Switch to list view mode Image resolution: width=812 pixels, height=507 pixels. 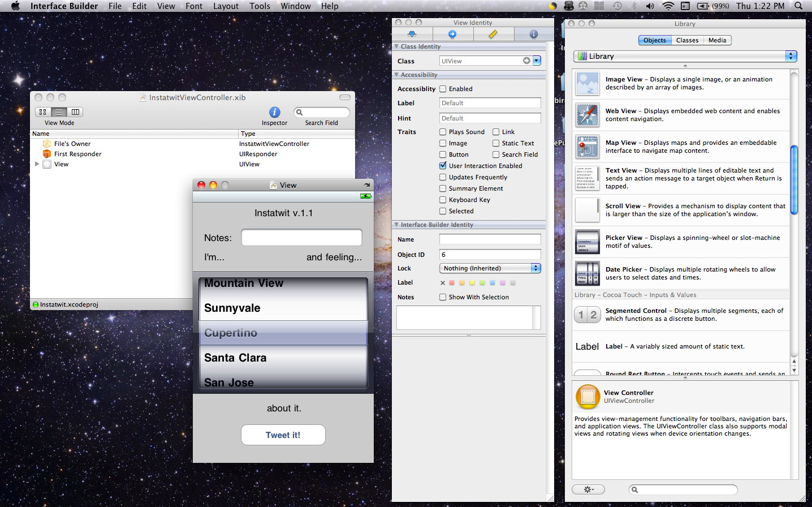[x=59, y=112]
